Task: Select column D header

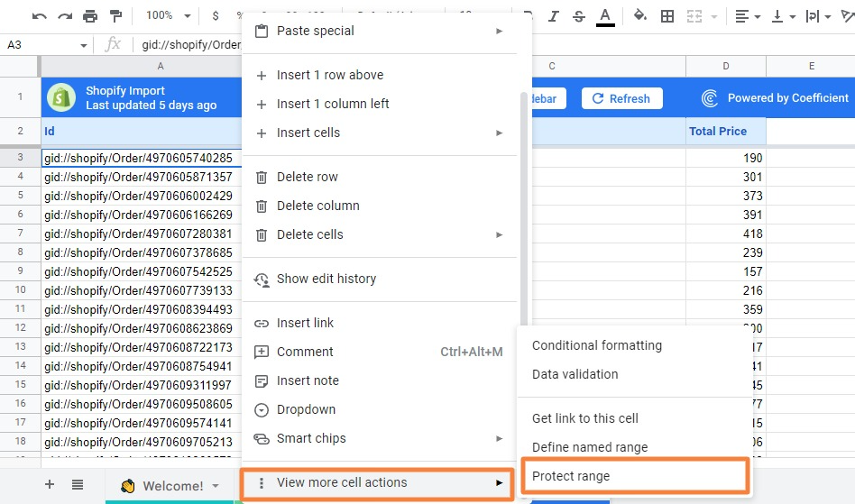Action: click(726, 66)
